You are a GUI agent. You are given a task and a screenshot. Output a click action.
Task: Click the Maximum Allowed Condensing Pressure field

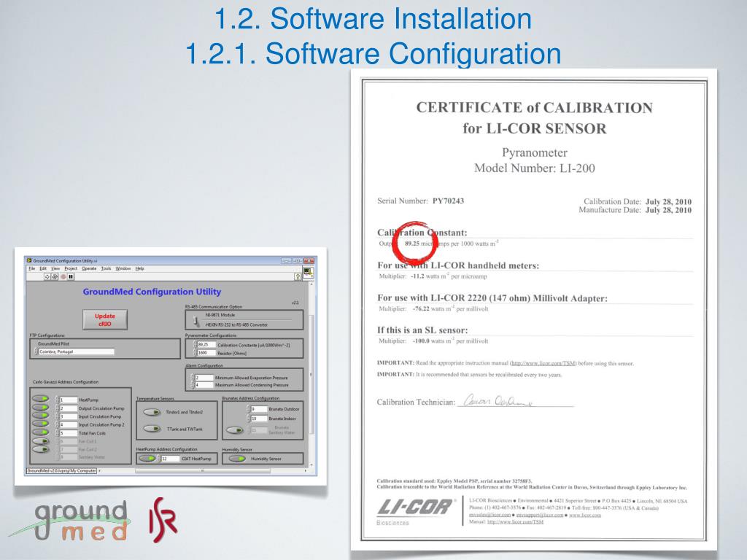click(x=204, y=385)
